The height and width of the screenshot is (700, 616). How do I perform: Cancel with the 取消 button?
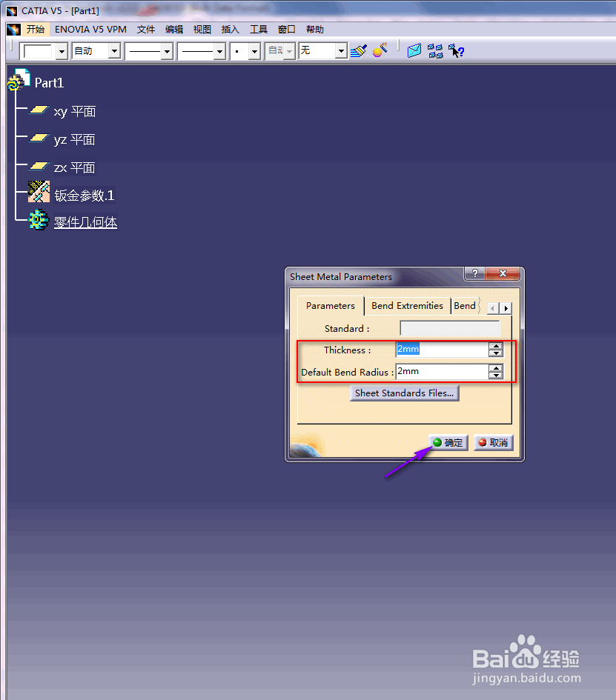tap(493, 442)
